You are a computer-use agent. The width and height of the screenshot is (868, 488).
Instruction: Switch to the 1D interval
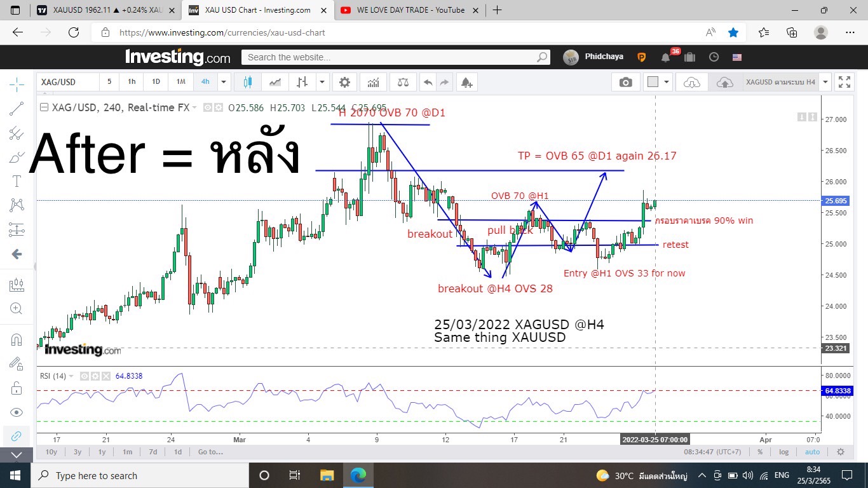[x=156, y=82]
